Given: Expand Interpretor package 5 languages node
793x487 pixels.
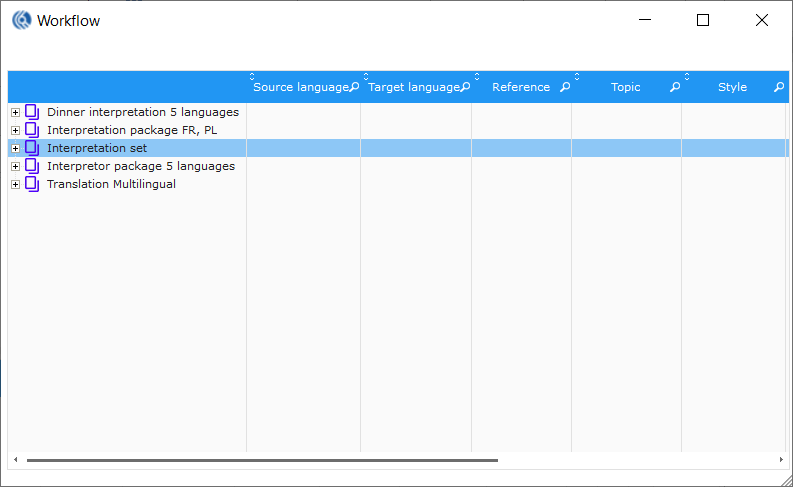Looking at the screenshot, I should [x=15, y=166].
